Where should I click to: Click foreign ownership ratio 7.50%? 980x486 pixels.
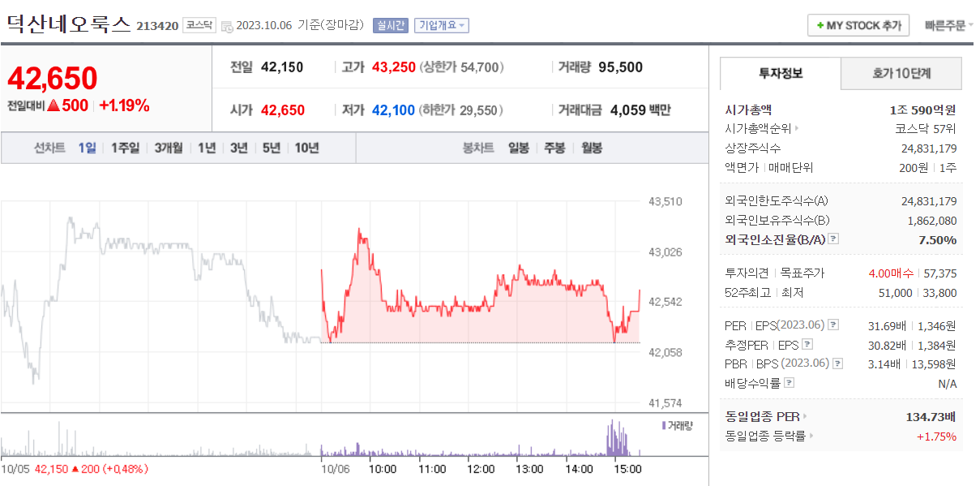pos(938,239)
